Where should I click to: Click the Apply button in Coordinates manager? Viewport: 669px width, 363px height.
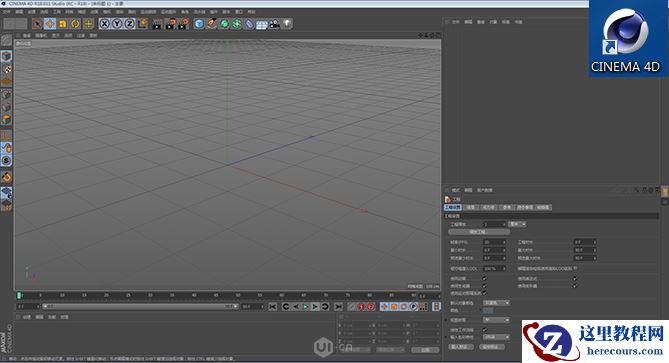pyautogui.click(x=425, y=350)
